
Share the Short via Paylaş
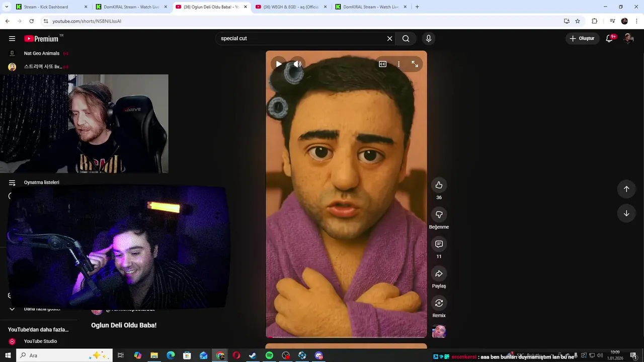click(x=439, y=274)
